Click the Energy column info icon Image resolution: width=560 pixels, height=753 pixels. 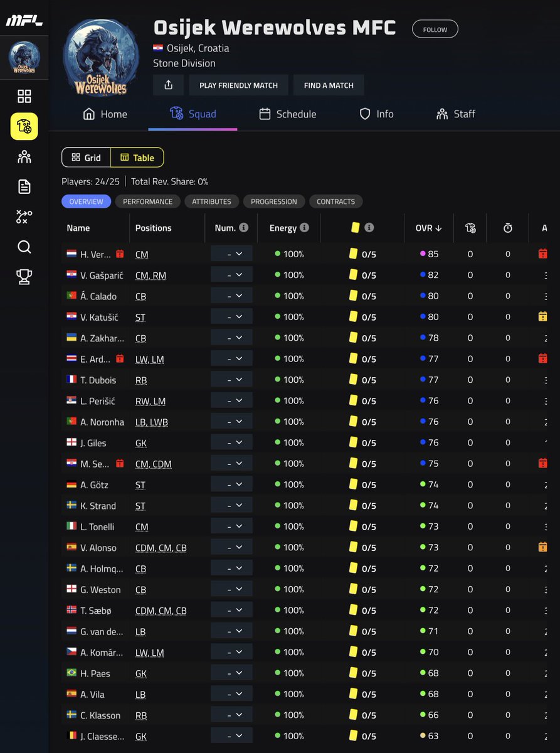pos(304,228)
